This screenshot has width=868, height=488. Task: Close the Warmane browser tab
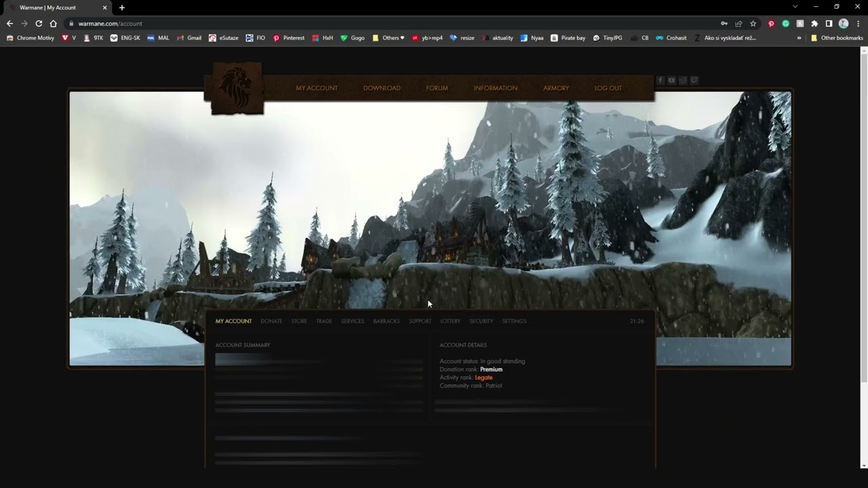(104, 7)
